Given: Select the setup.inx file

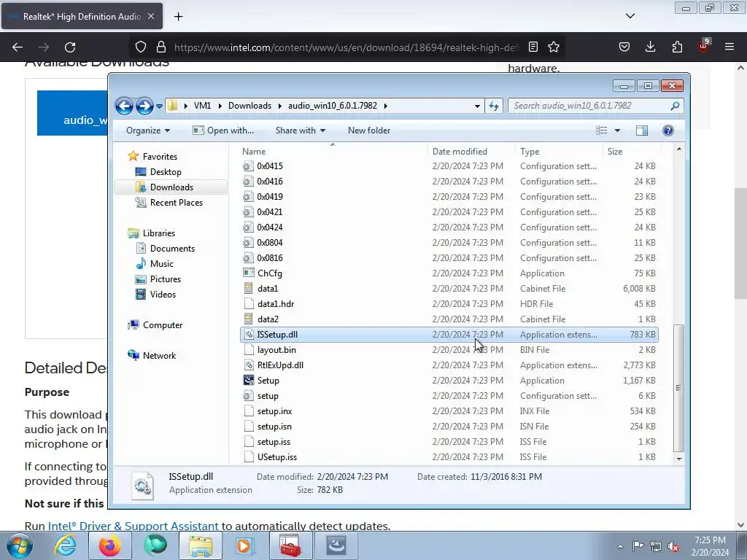Looking at the screenshot, I should tap(449, 411).
